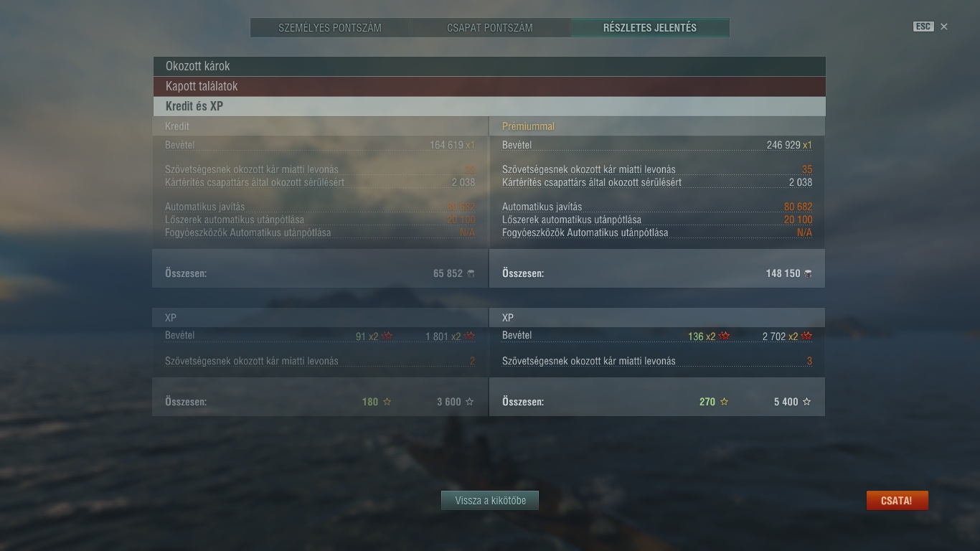Image resolution: width=980 pixels, height=551 pixels.
Task: Collapse the Kredit és XP section
Action: 489,106
